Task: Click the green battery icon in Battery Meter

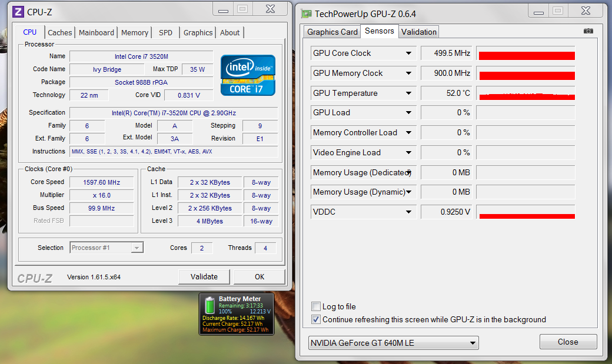Action: [x=210, y=305]
